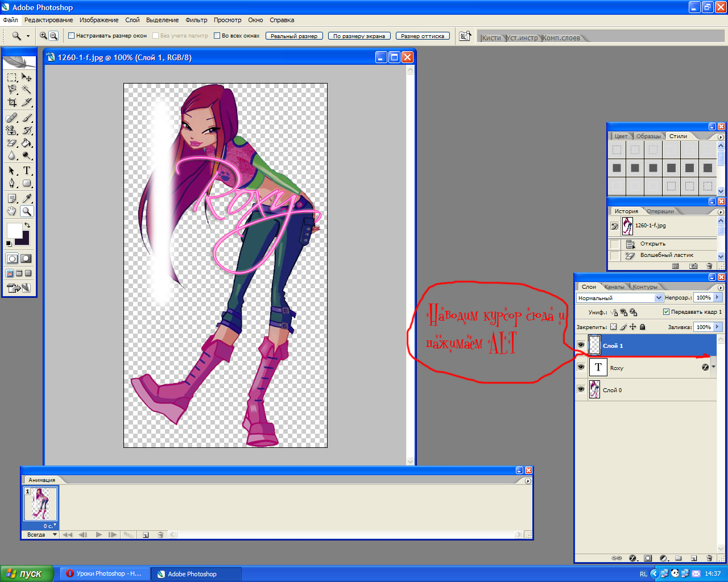Enable the 'Настраивать размер окон' checkbox
This screenshot has height=582, width=728.
point(72,35)
